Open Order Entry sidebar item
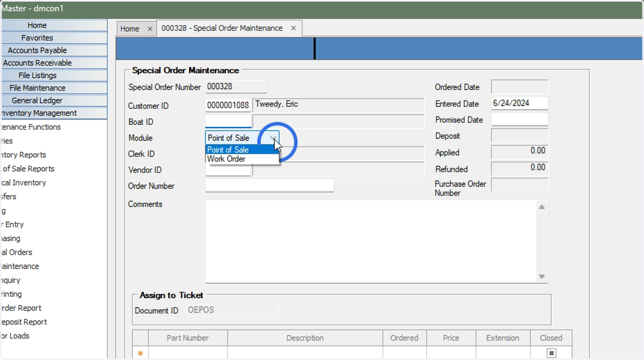 (12, 225)
